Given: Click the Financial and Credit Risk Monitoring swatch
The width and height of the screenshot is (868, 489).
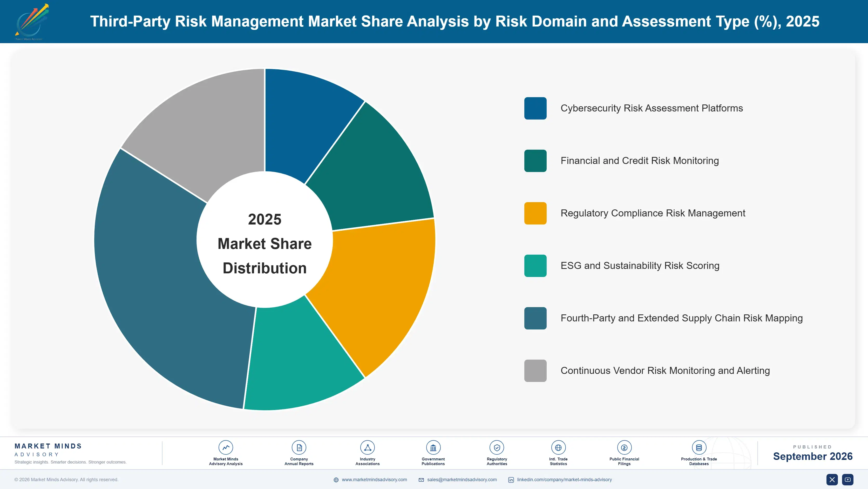Looking at the screenshot, I should coord(535,161).
